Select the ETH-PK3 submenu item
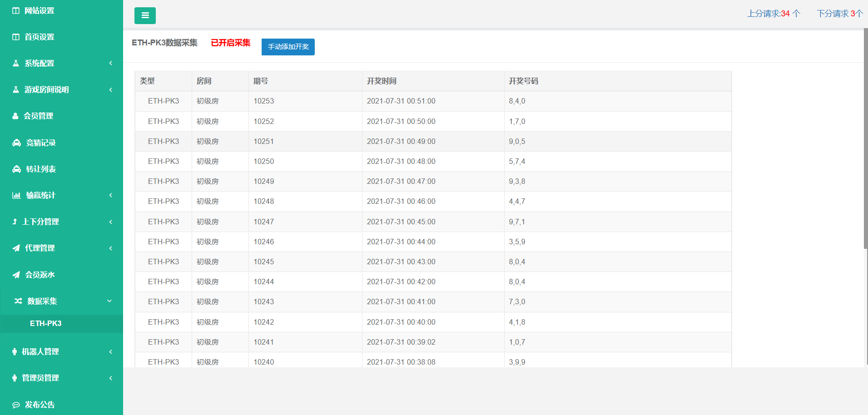This screenshot has width=868, height=415. (x=46, y=323)
